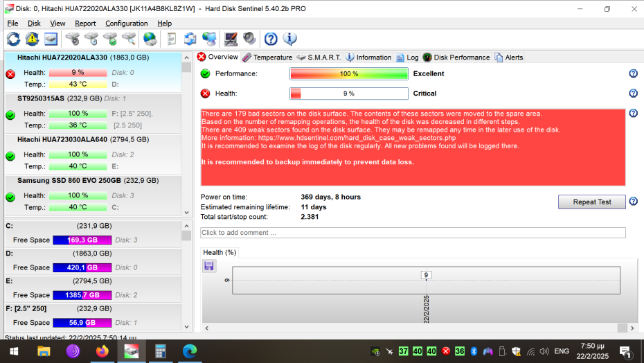Click the 9 data point on graph
Screen dimensions: 644x363
[x=426, y=276]
